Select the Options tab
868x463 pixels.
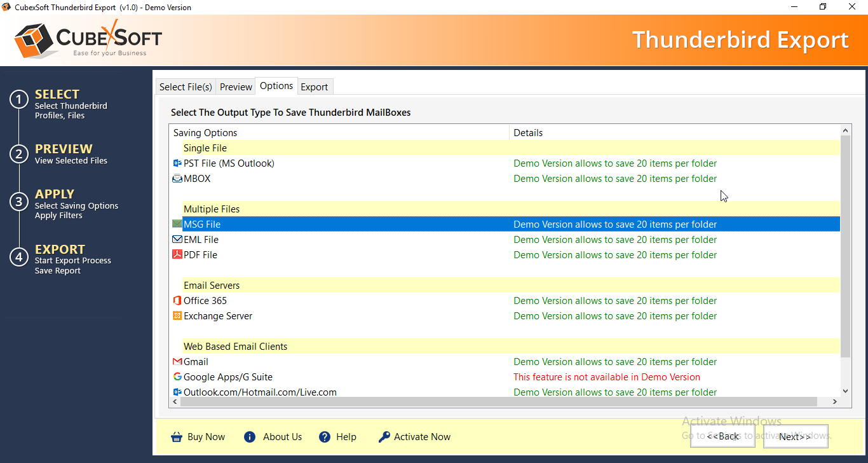tap(276, 86)
